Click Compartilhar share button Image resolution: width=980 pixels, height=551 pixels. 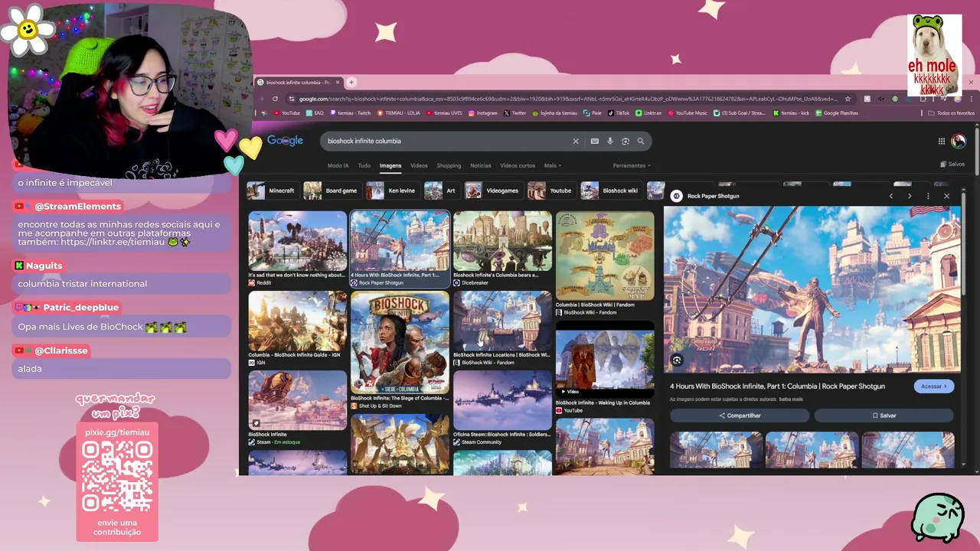pos(740,416)
